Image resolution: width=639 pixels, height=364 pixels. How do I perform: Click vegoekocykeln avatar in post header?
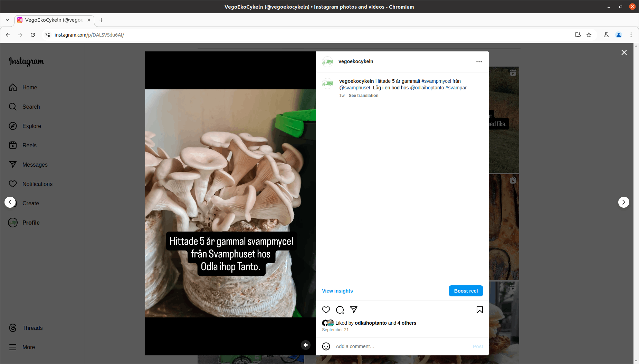tap(327, 62)
